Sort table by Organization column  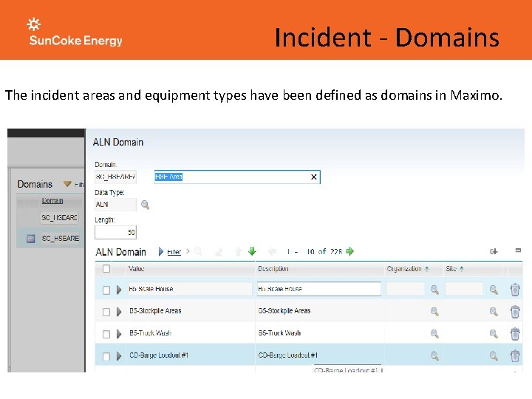408,269
